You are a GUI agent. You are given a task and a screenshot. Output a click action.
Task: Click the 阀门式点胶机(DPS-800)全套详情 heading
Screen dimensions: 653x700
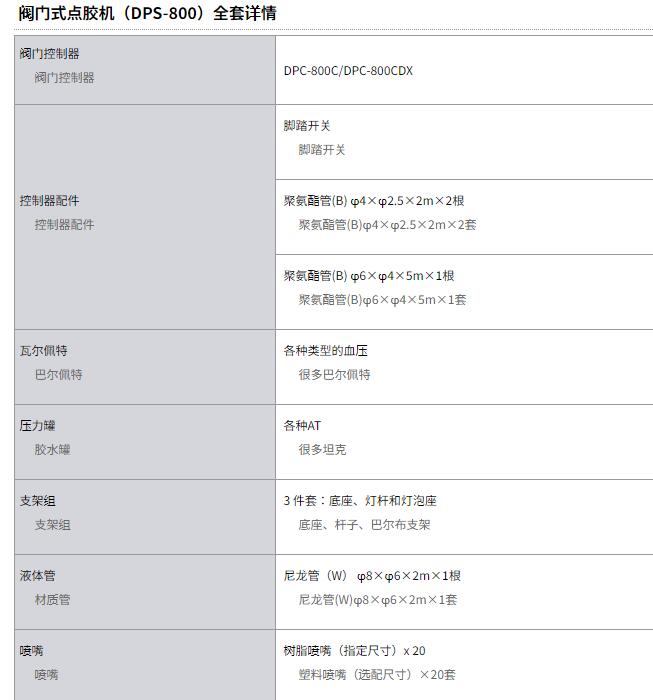147,13
